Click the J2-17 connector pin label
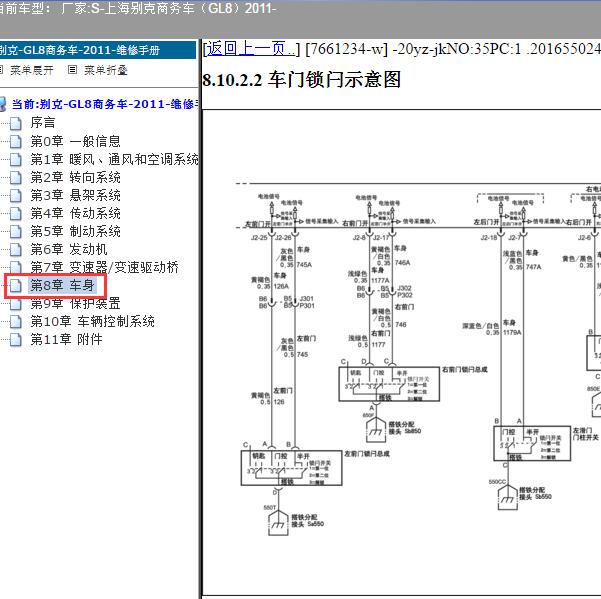 (x=382, y=238)
